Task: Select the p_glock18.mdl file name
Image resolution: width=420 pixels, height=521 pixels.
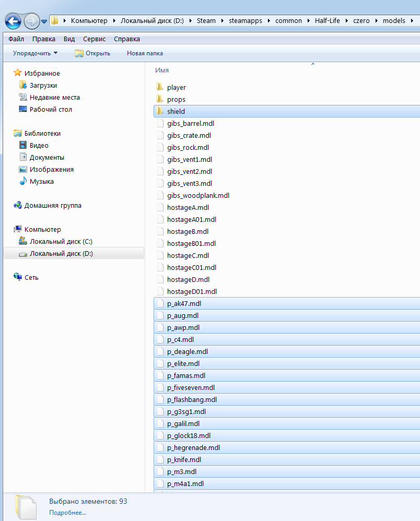Action: [x=189, y=435]
